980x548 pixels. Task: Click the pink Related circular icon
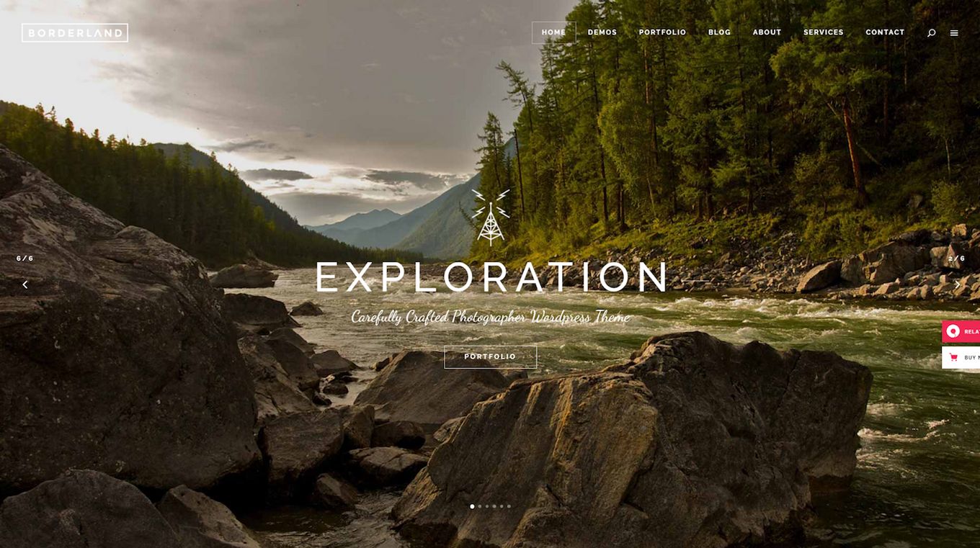coord(953,331)
